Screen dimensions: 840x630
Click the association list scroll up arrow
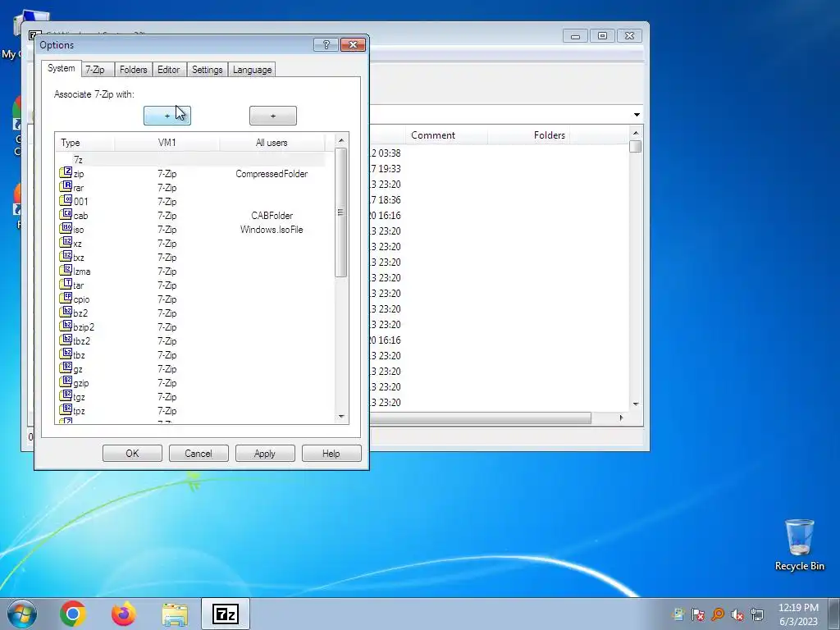click(x=340, y=140)
